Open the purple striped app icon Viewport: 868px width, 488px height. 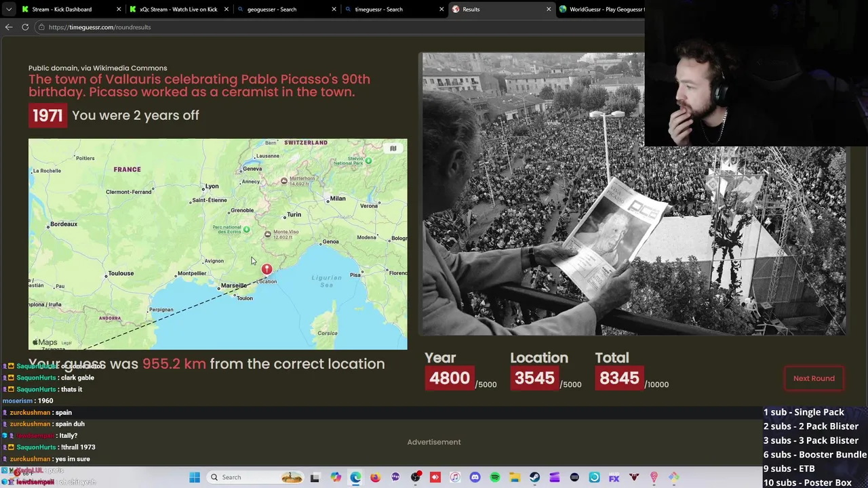(555, 477)
